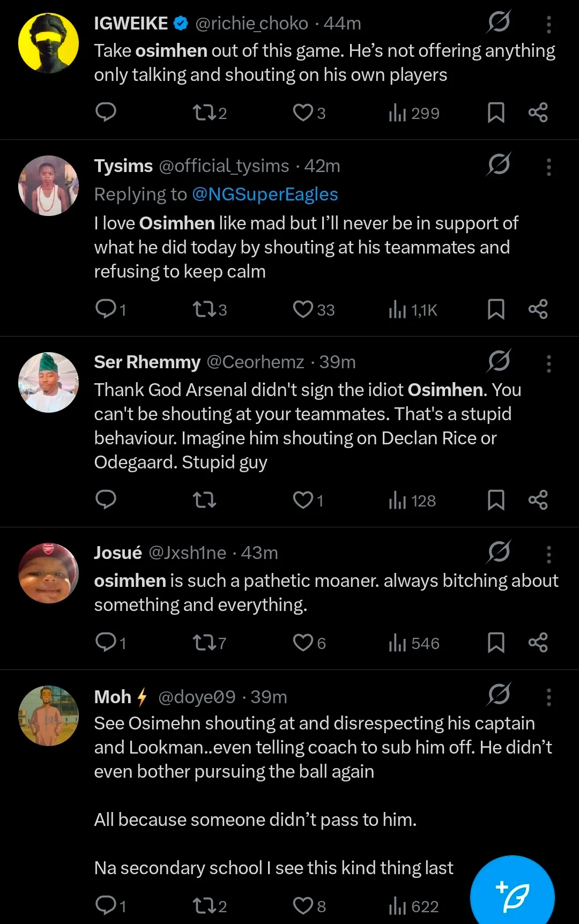Share Tysims' post
Viewport: 579px width, 924px height.
pos(538,309)
